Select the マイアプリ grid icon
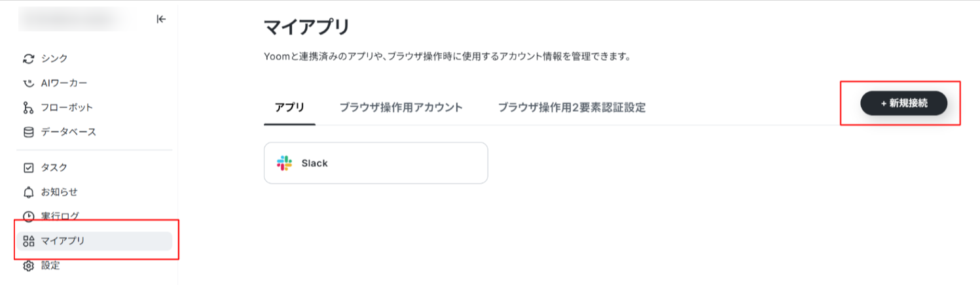 pyautogui.click(x=28, y=241)
